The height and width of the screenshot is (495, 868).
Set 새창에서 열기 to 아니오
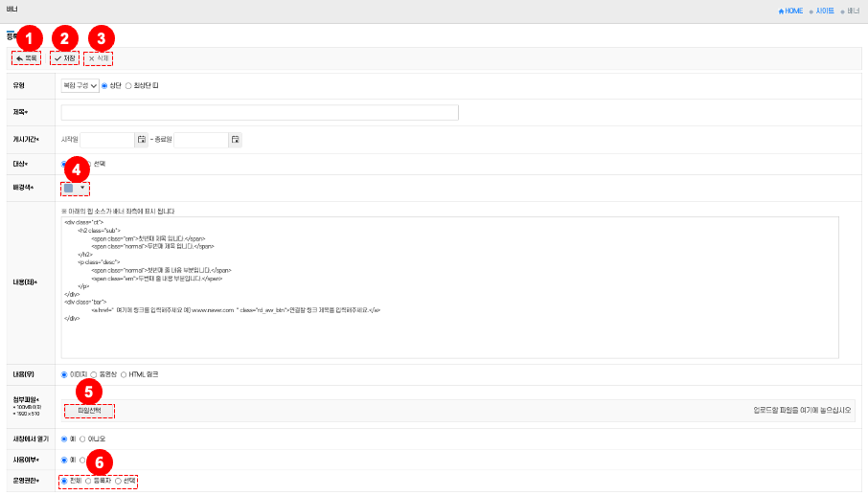pyautogui.click(x=82, y=439)
